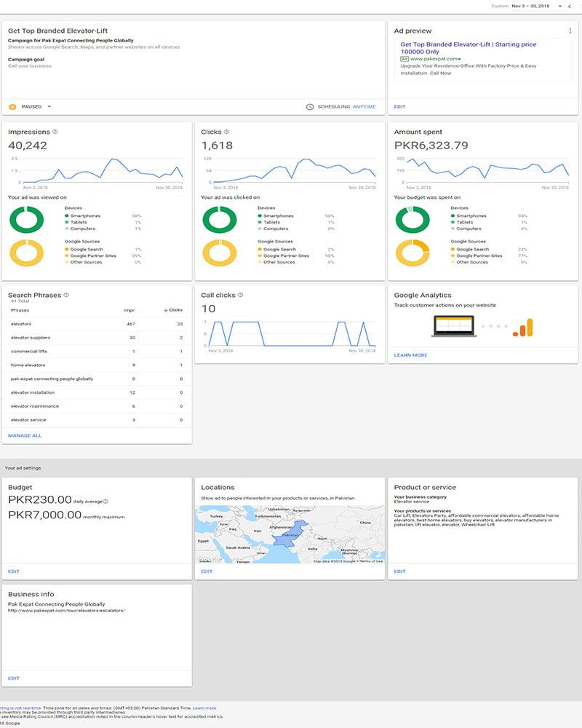
Task: Click LEARN MORE under Google Analytics
Action: coord(411,355)
